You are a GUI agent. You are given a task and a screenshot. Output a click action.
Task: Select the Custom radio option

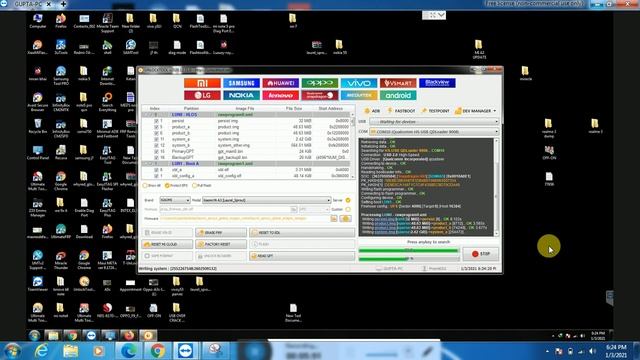pyautogui.click(x=348, y=209)
